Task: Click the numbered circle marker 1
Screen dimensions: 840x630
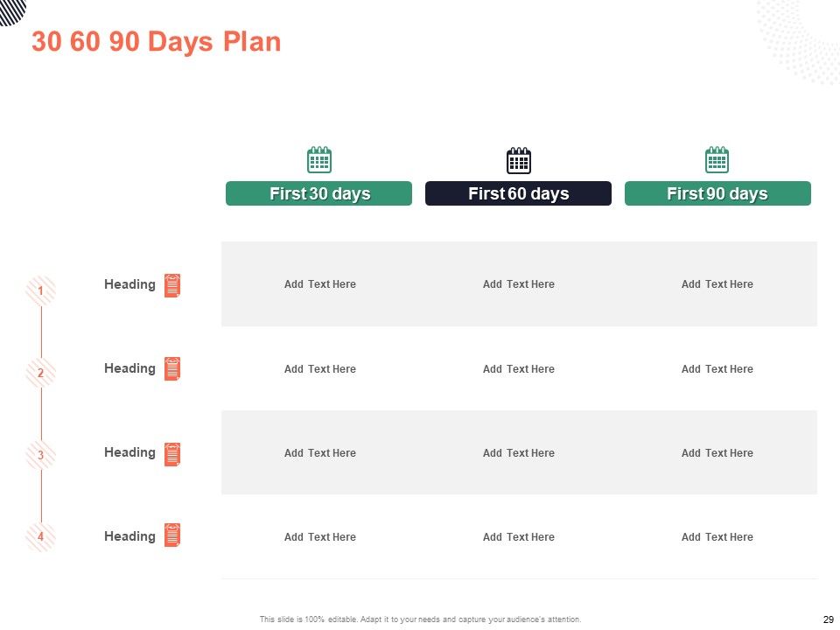Action: 41,290
